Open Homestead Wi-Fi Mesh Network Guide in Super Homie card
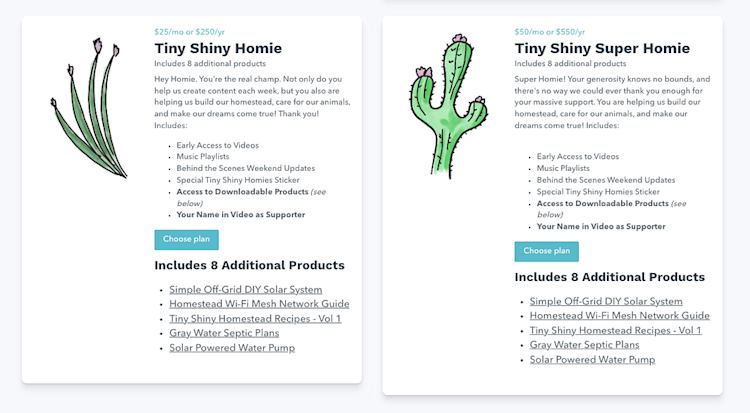 [619, 316]
